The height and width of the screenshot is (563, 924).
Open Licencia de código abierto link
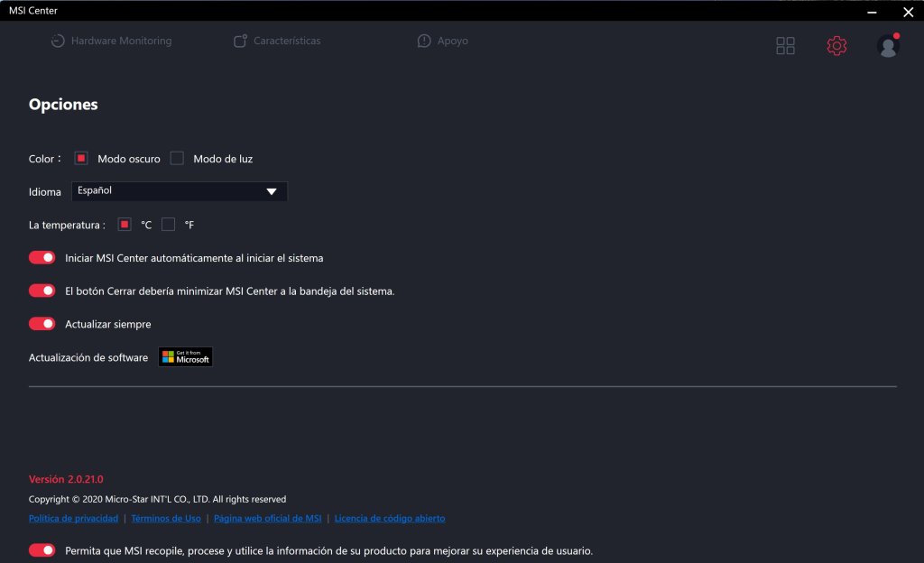click(390, 518)
